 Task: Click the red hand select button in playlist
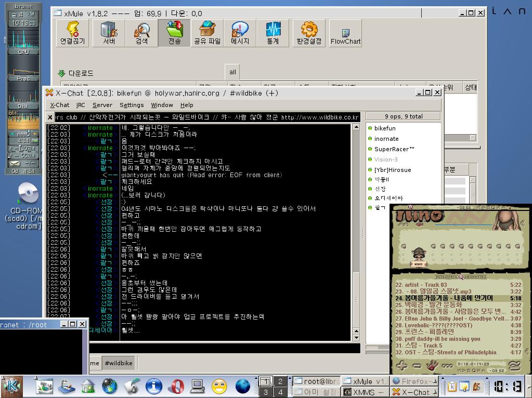point(432,365)
